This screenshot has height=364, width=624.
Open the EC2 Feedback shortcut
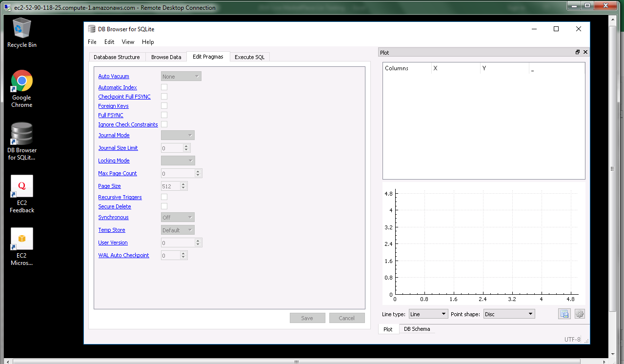[x=21, y=186]
